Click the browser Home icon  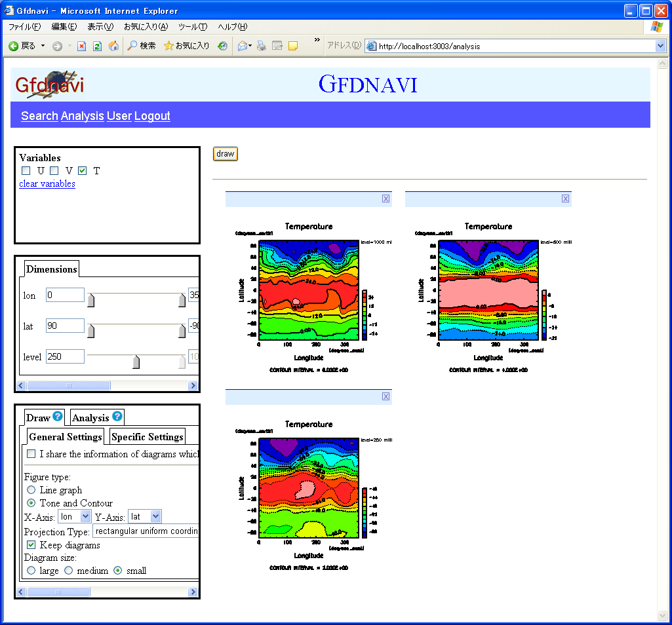tap(113, 46)
